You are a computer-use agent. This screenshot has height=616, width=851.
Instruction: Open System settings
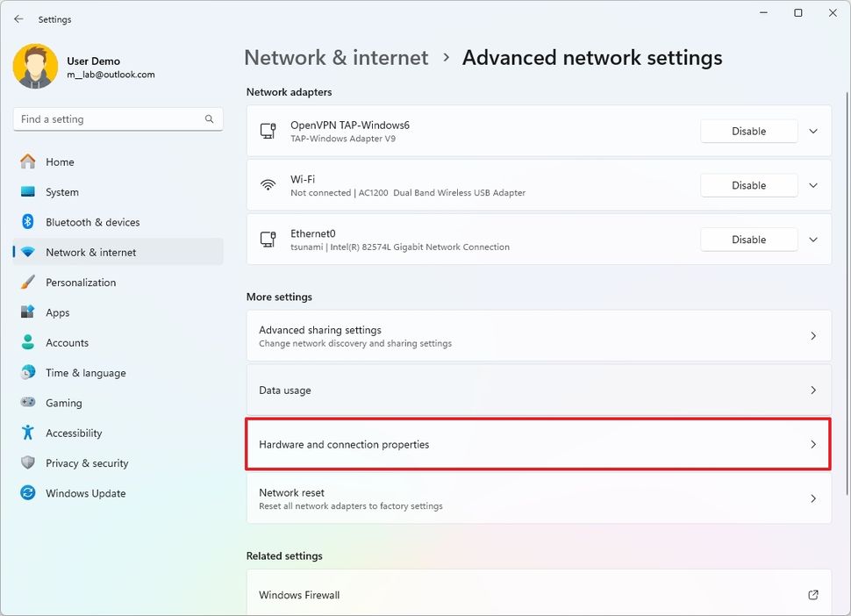60,191
